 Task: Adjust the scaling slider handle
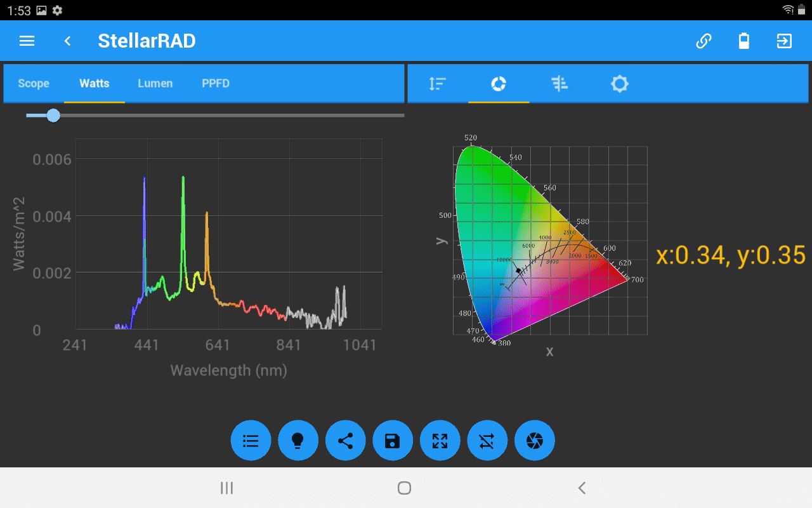pyautogui.click(x=53, y=116)
